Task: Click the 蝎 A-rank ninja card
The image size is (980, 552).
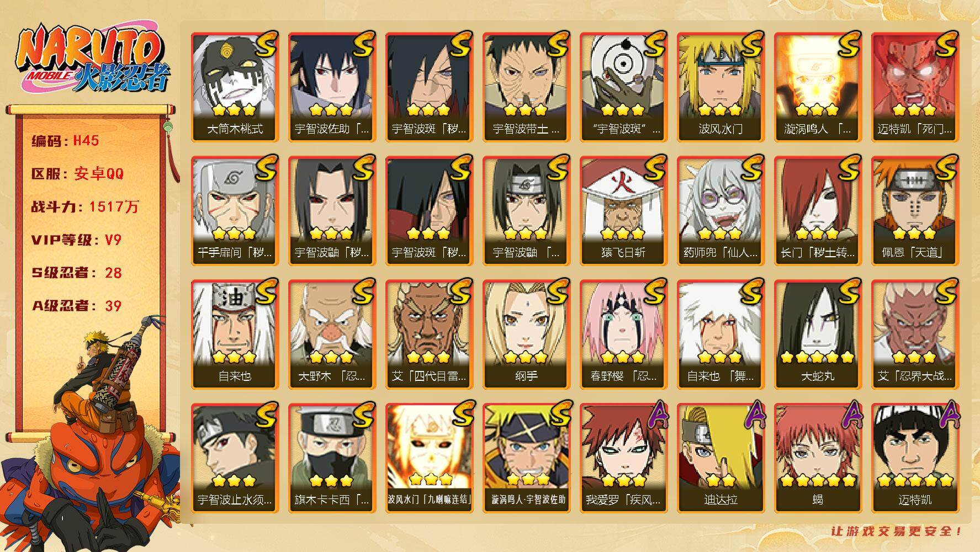Action: click(x=818, y=458)
